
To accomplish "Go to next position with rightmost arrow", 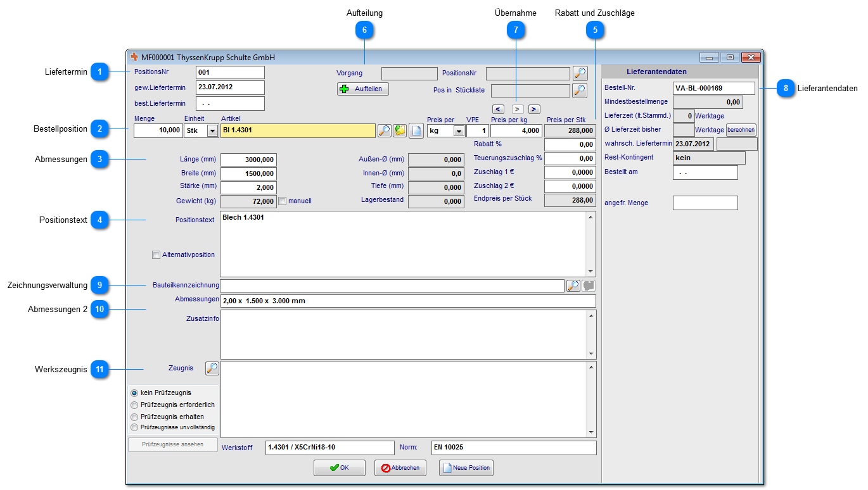I will point(534,109).
